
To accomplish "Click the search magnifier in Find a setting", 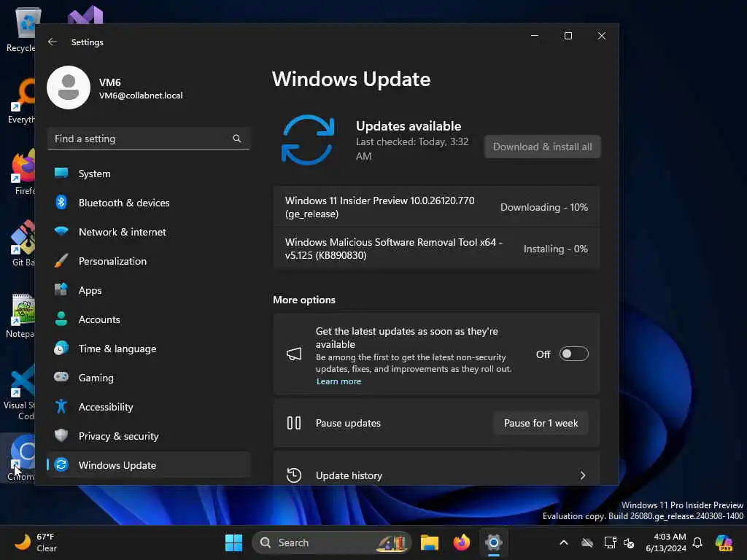I will pyautogui.click(x=237, y=139).
